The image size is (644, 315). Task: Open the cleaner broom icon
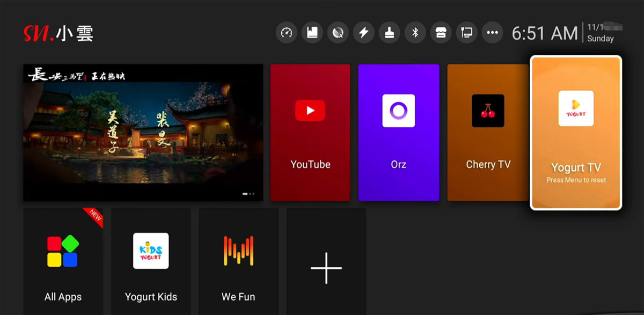coord(390,33)
